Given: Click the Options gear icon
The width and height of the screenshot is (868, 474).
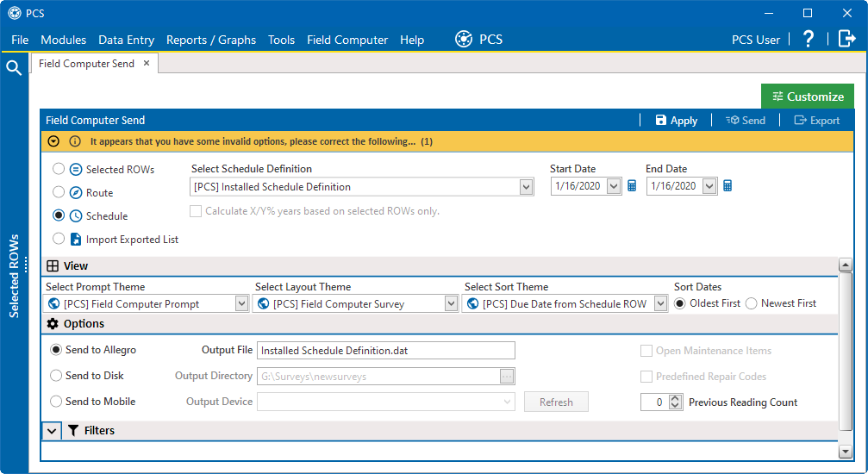Looking at the screenshot, I should pos(53,323).
